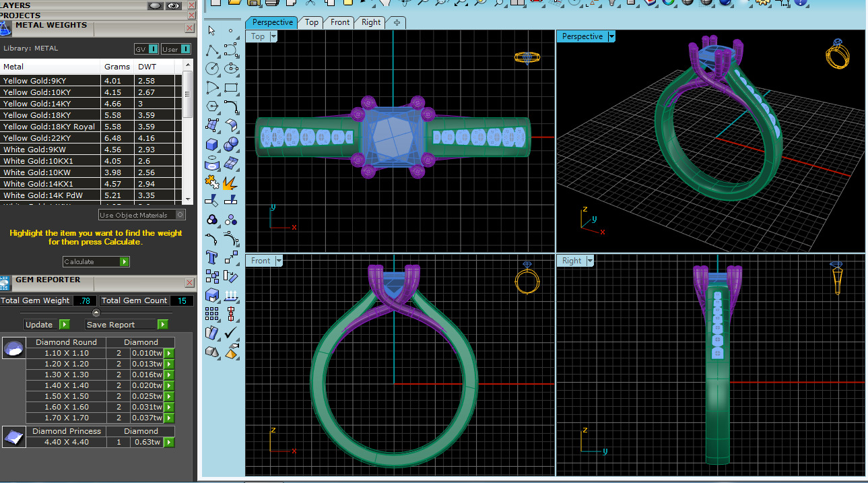The height and width of the screenshot is (483, 868).
Task: Select the puzzle-piece Join tool
Action: pyautogui.click(x=212, y=182)
